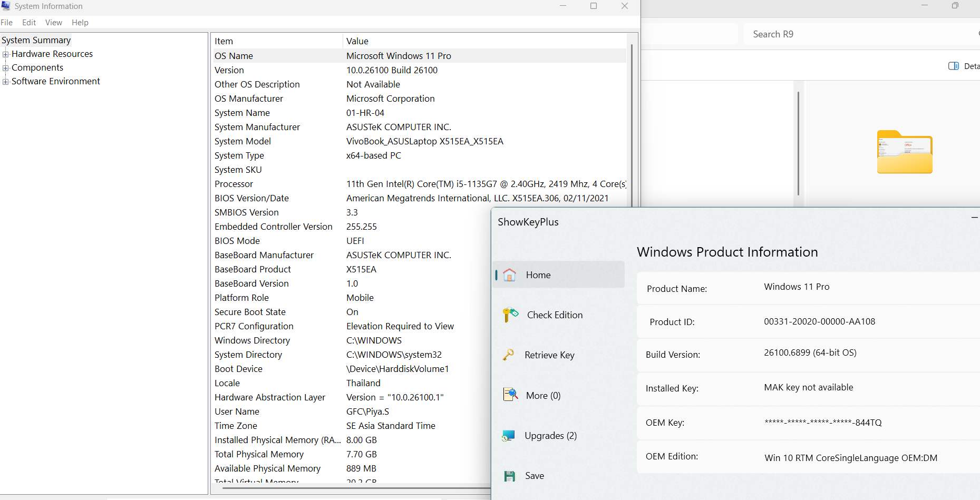
Task: Open the Help menu
Action: click(80, 23)
